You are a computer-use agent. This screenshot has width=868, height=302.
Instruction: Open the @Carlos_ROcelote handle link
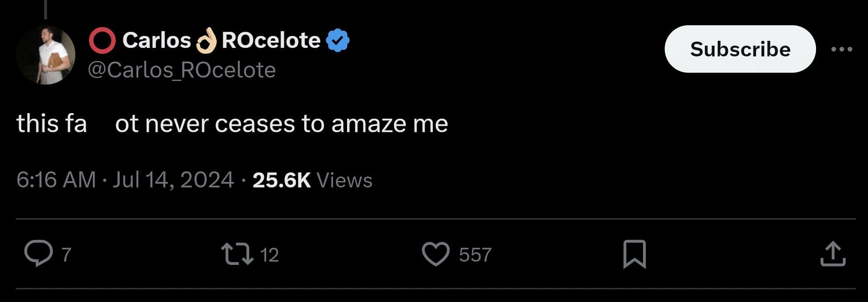point(182,70)
